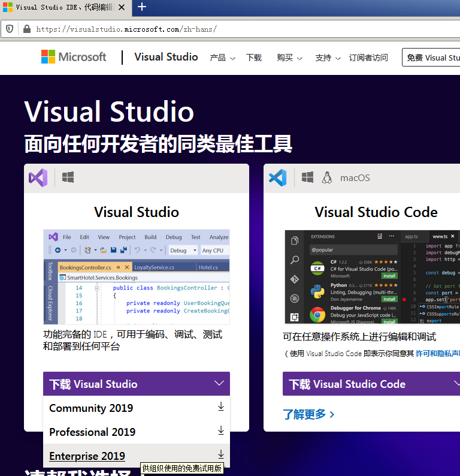The width and height of the screenshot is (460, 476).
Task: Click the Visual Studio brand link in navbar
Action: (166, 57)
